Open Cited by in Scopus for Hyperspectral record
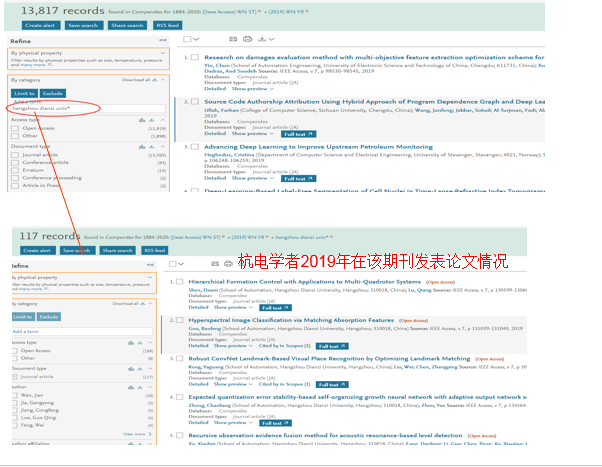Image resolution: width=602 pixels, height=467 pixels. 284,346
